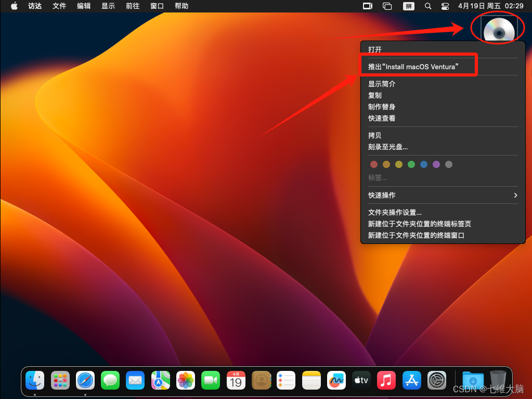Open the 编辑 menu

click(x=84, y=6)
